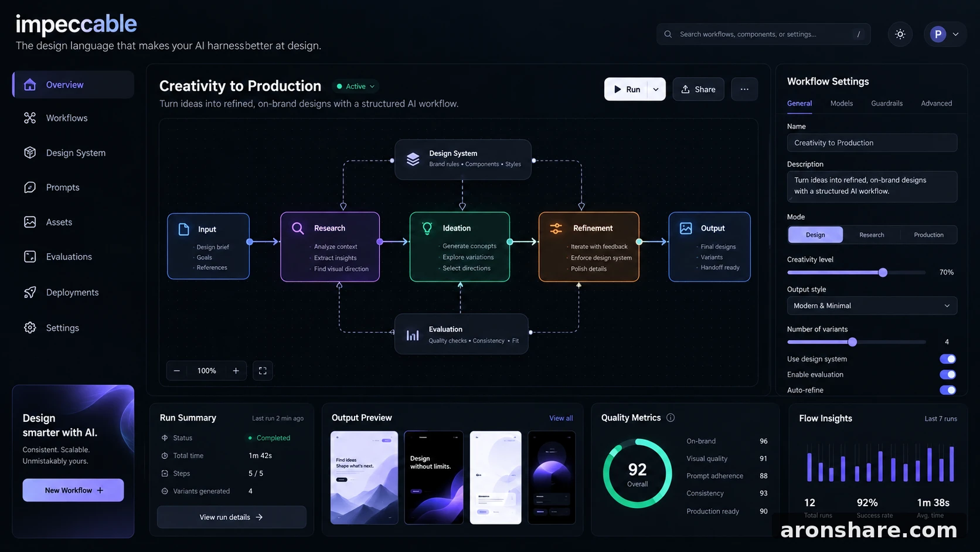Expand the profile P account menu
Viewport: 980px width, 552px height.
coord(945,34)
